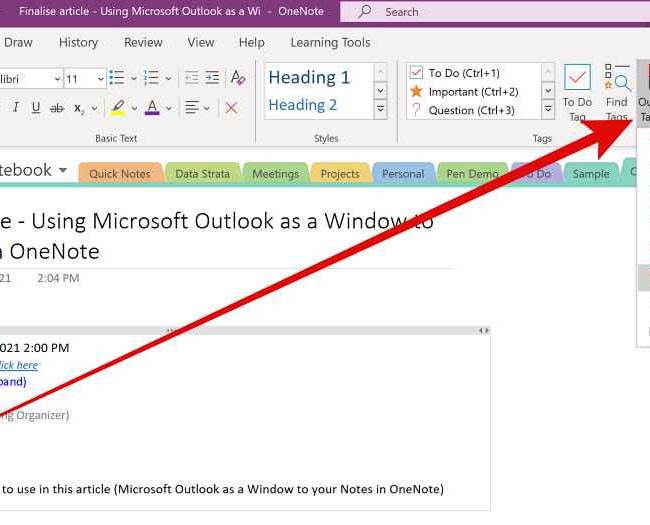The image size is (650, 525).
Task: Open Find Tags
Action: point(617,93)
